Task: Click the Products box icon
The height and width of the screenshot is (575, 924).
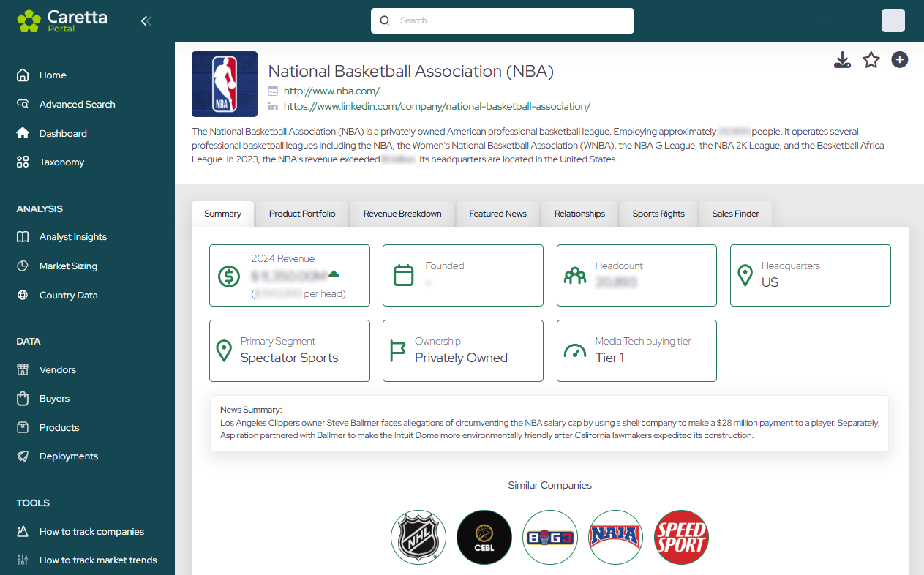Action: pyautogui.click(x=23, y=427)
